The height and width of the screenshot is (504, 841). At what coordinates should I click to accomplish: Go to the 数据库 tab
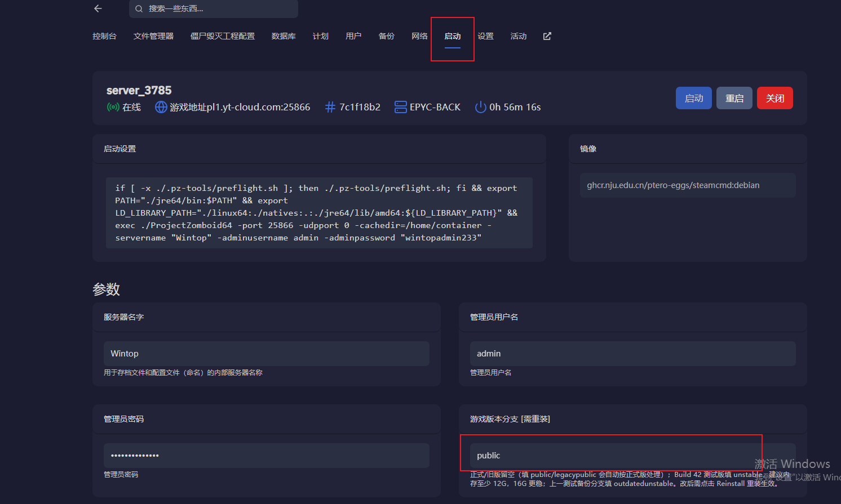[x=284, y=36]
